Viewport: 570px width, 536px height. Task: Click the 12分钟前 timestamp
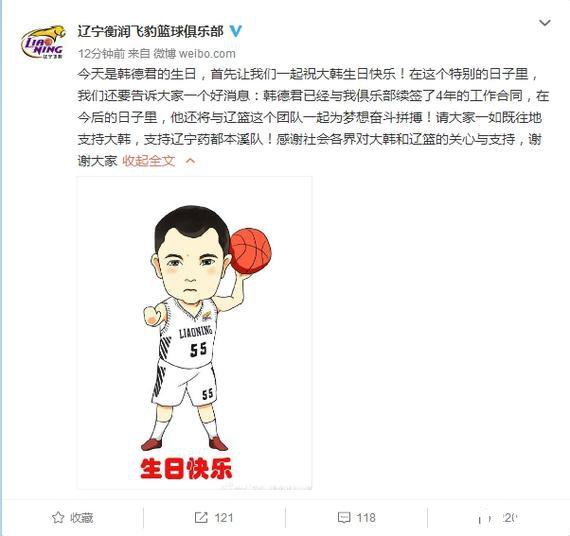coord(101,54)
